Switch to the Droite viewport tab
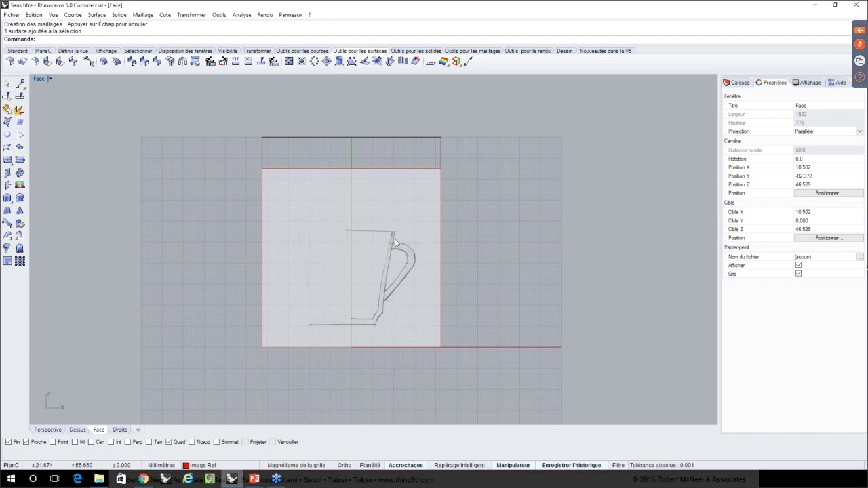The height and width of the screenshot is (488, 868). pos(120,430)
